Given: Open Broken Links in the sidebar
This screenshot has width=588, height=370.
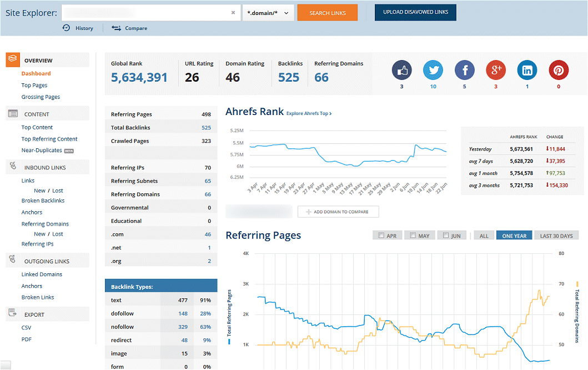Looking at the screenshot, I should pyautogui.click(x=38, y=297).
